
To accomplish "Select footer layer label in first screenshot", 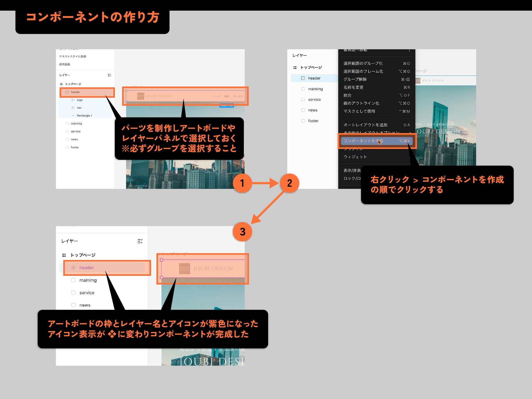I will pos(75,147).
